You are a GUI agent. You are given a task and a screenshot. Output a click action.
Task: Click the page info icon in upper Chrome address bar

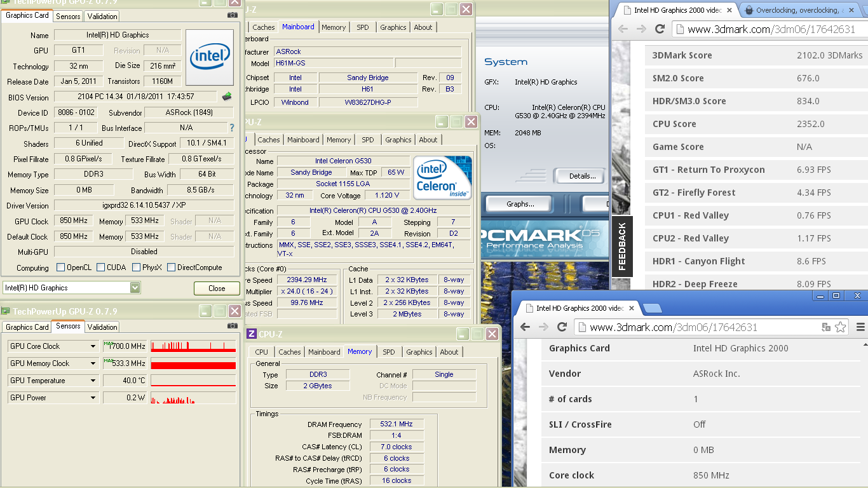(680, 29)
